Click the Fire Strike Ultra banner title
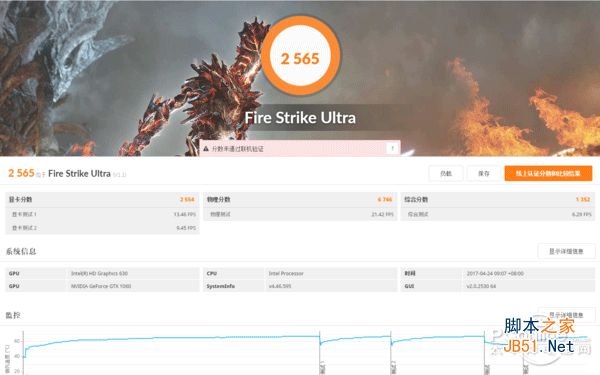The image size is (600, 375). (x=300, y=117)
